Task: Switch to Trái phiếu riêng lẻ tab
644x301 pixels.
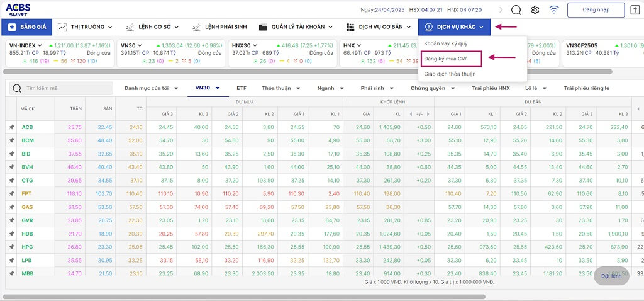Action: 587,88
